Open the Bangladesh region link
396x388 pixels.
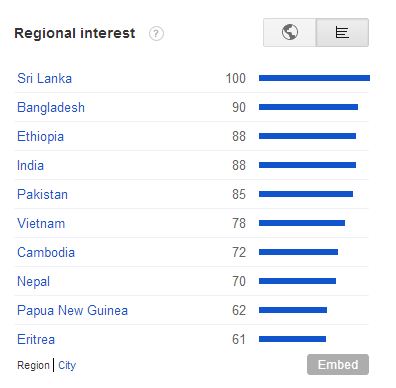[x=51, y=107]
